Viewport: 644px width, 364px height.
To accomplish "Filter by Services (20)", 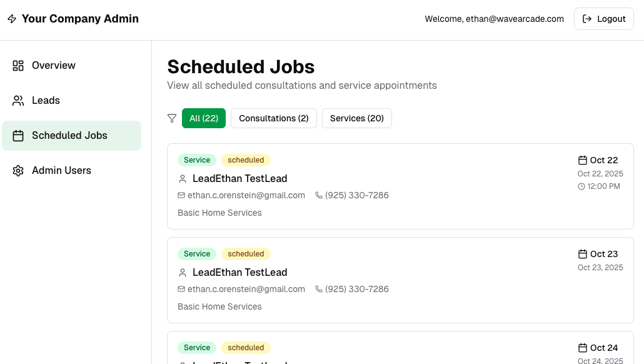I will pos(356,118).
